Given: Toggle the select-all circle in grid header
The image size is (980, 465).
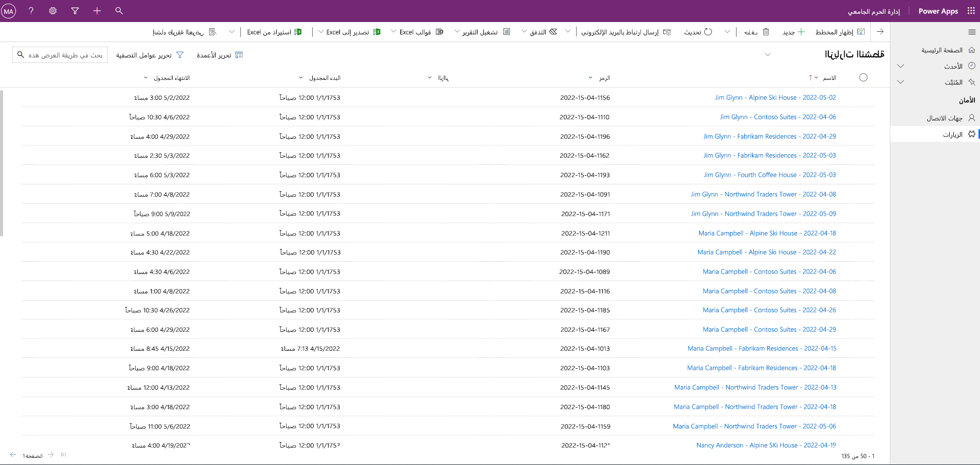Looking at the screenshot, I should click(x=863, y=77).
